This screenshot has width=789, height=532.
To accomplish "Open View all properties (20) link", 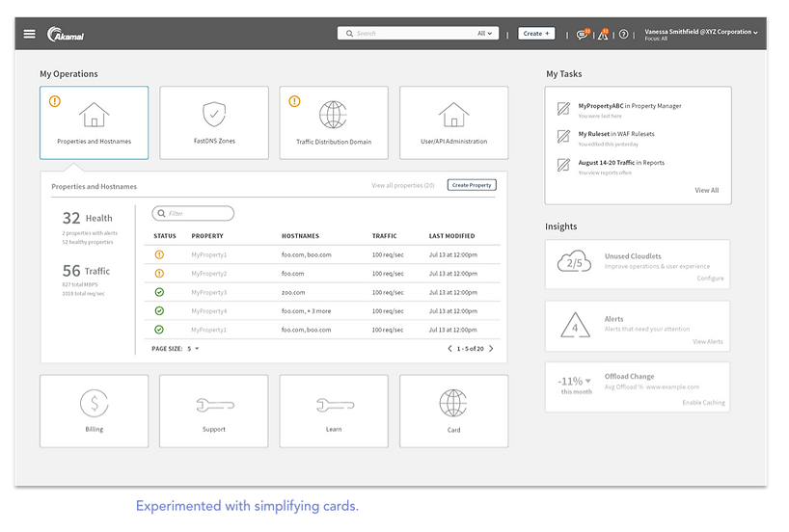I will (402, 186).
